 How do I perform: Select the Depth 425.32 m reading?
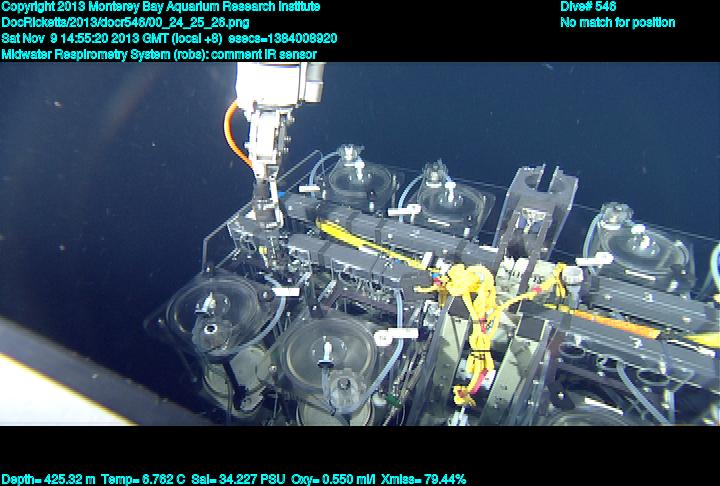coord(44,479)
